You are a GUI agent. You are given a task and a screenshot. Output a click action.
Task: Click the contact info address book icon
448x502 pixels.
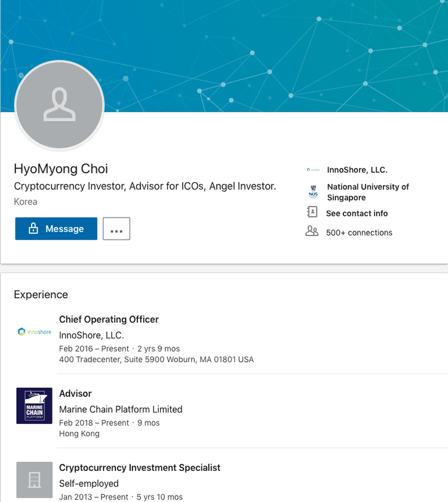[x=312, y=213]
